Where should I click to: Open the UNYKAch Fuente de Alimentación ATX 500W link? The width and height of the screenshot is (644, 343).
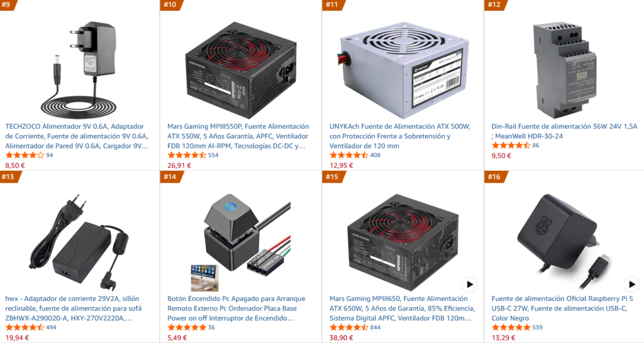tap(400, 136)
